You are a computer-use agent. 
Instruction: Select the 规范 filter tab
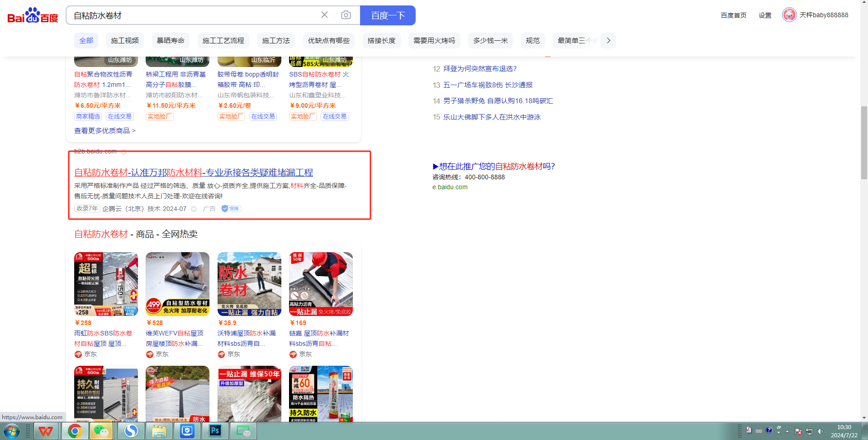coord(533,40)
